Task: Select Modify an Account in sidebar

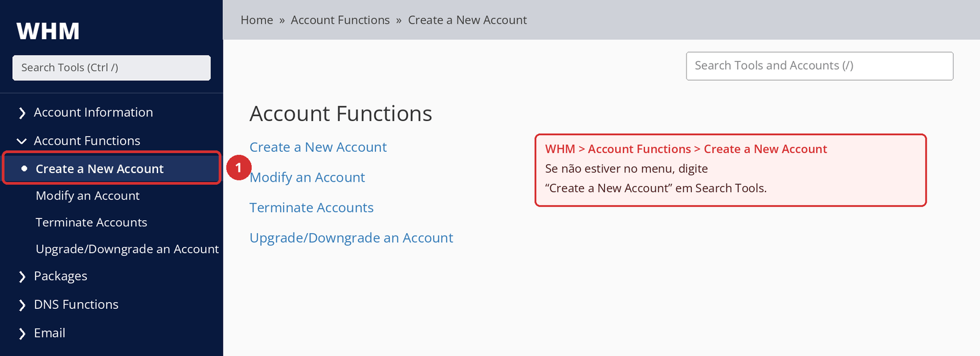Action: click(88, 196)
